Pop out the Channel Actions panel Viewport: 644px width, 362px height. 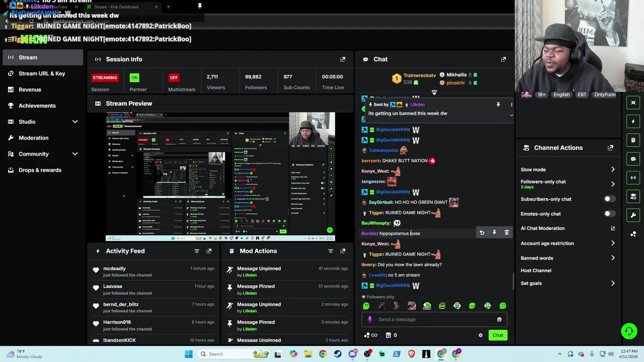point(610,148)
